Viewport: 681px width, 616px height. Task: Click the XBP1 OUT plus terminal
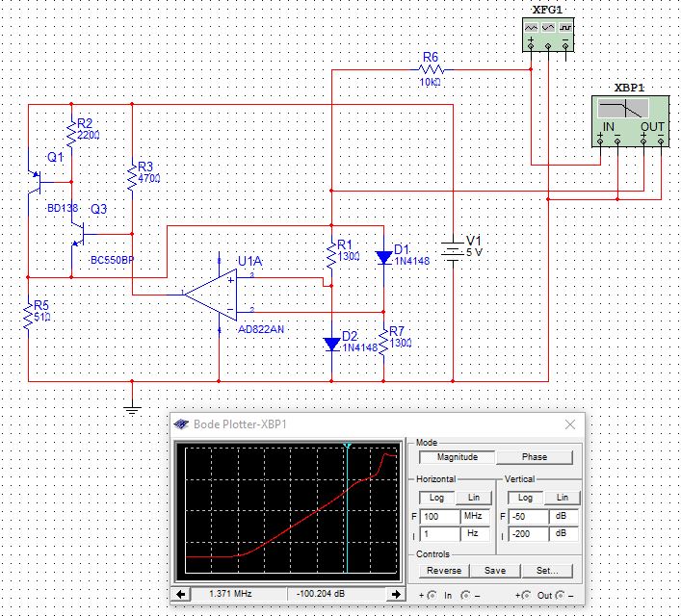(643, 141)
